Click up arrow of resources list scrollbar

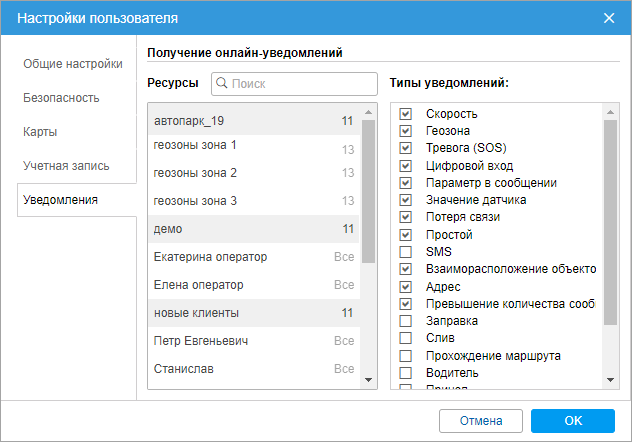coord(368,112)
